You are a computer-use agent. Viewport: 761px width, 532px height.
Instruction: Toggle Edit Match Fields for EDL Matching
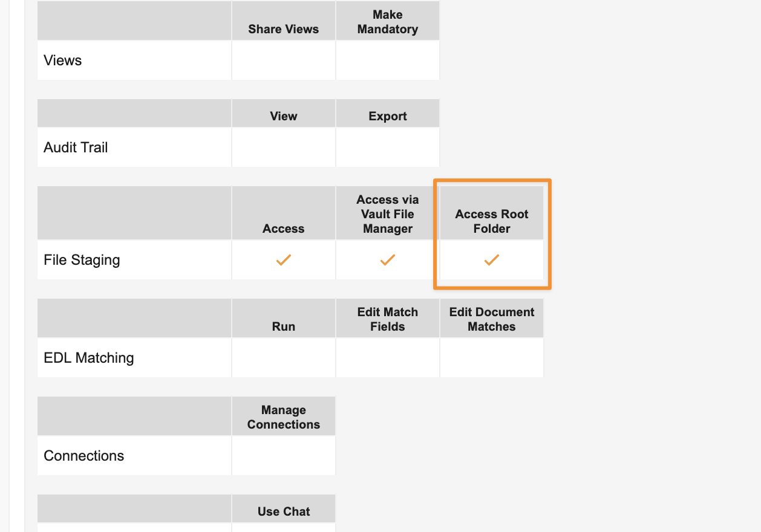point(387,358)
